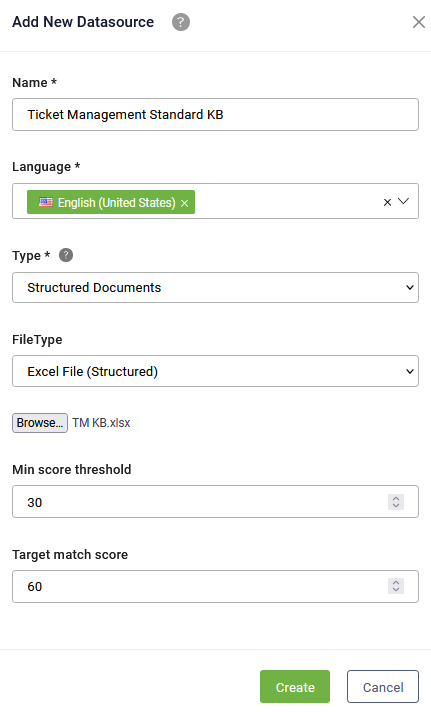Click the Cancel button
This screenshot has height=713, width=431.
[383, 687]
